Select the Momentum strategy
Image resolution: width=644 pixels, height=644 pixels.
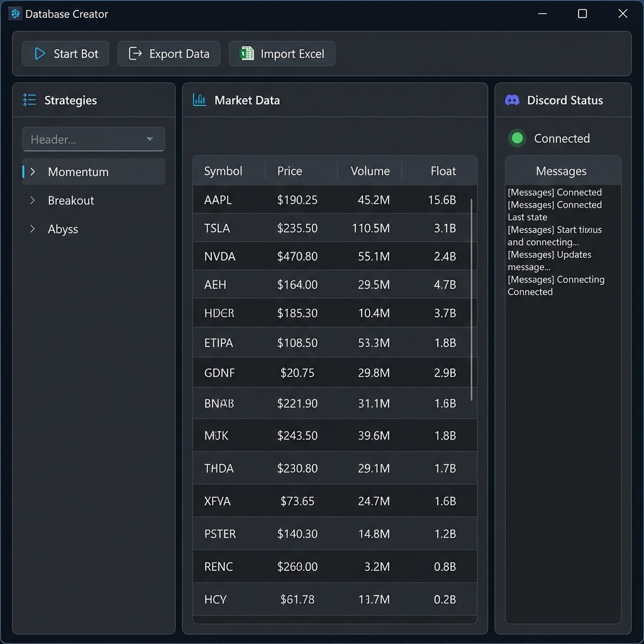(x=94, y=172)
